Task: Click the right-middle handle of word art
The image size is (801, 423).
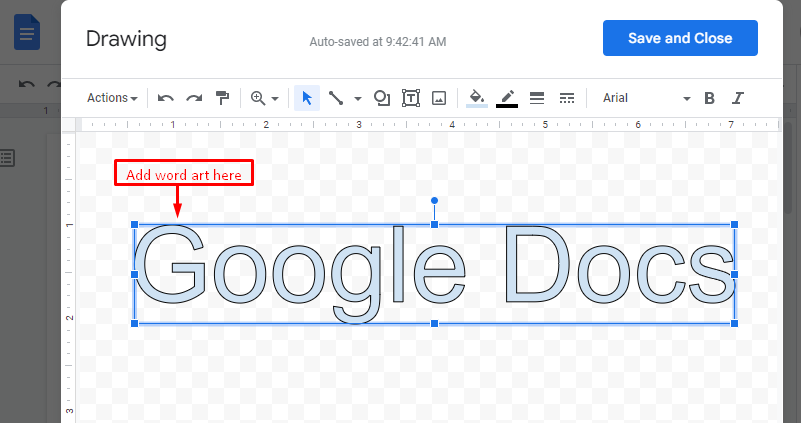Action: point(735,274)
